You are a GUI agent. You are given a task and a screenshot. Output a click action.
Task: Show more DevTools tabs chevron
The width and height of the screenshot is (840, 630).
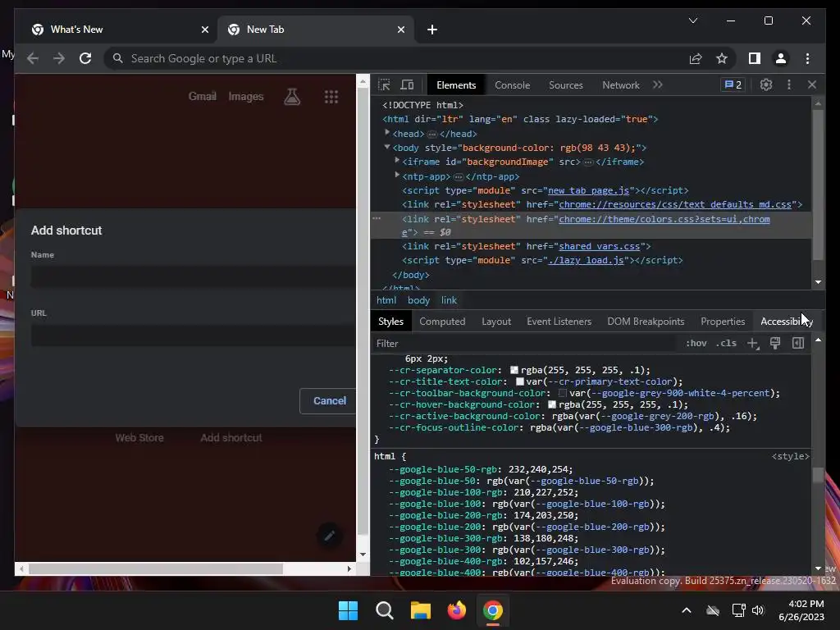tap(658, 84)
